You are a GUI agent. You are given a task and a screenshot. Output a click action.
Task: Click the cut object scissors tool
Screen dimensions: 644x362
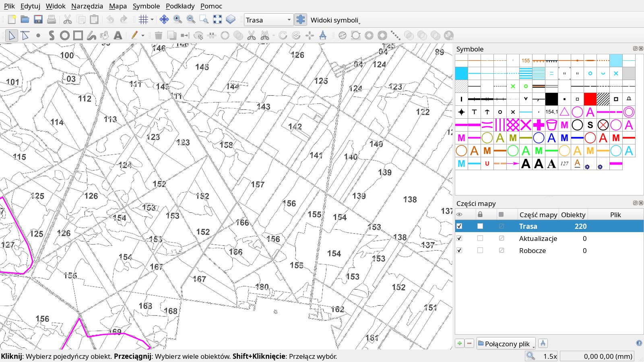coord(252,35)
